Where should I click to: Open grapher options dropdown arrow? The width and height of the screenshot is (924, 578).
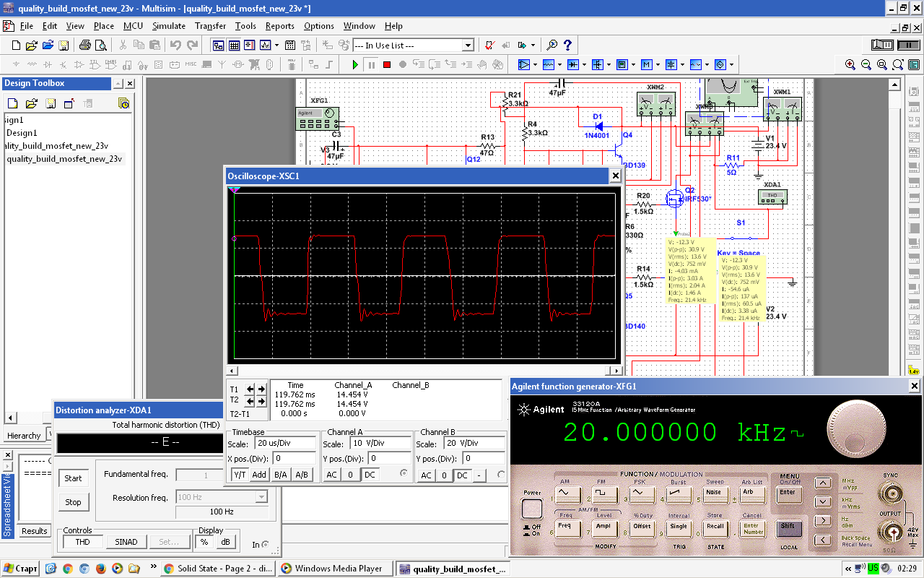pyautogui.click(x=276, y=45)
